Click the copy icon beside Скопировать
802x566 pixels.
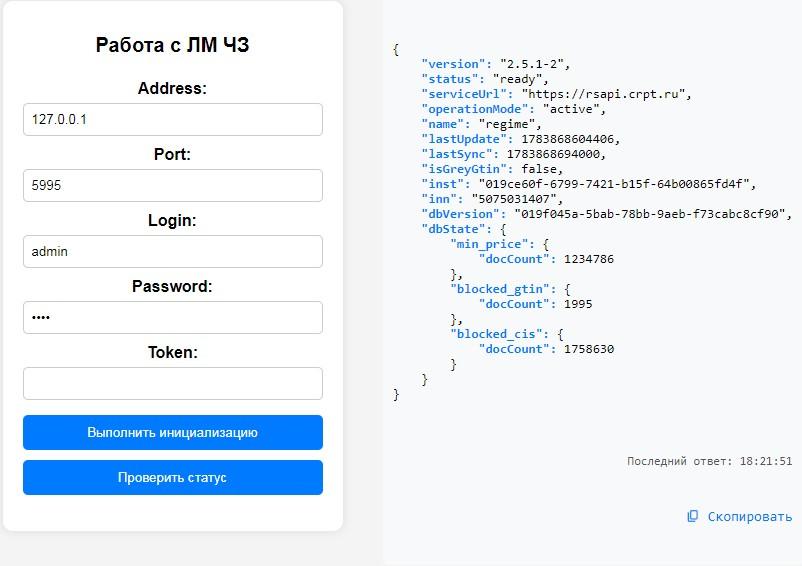(x=693, y=516)
